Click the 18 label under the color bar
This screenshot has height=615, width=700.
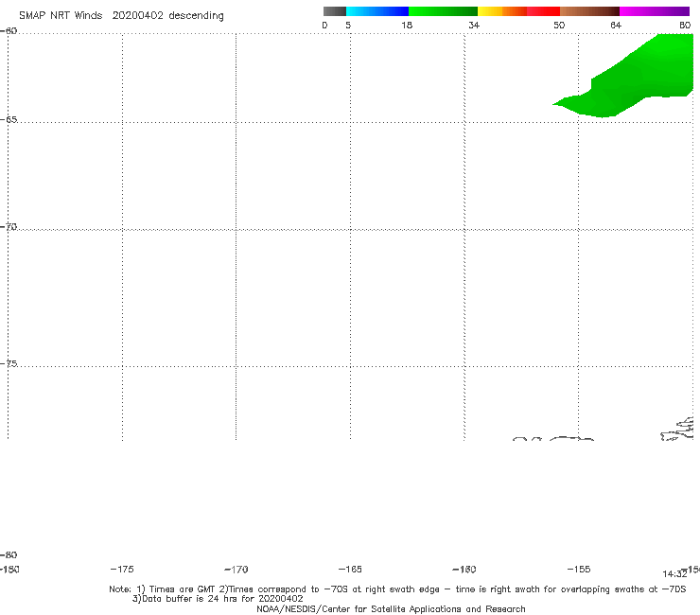[407, 25]
